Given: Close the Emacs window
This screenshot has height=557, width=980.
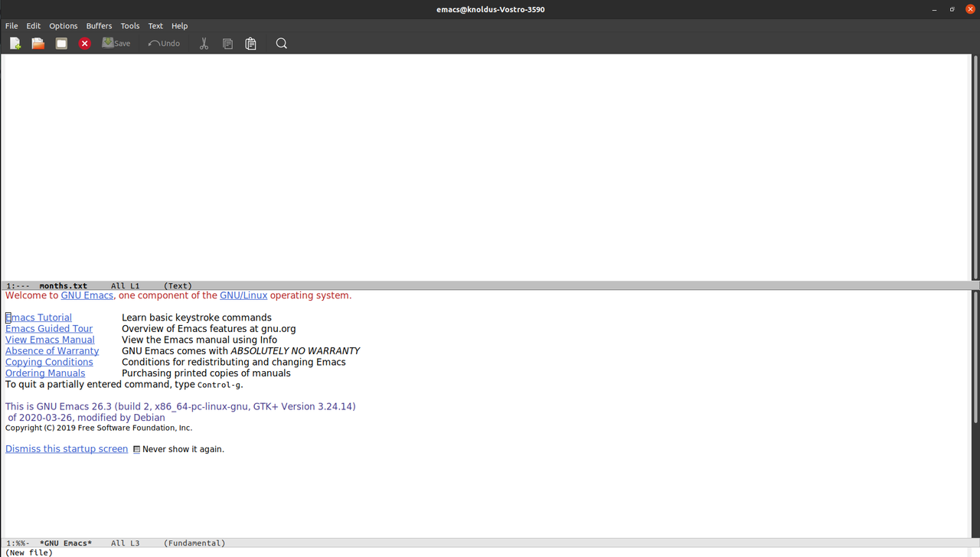Looking at the screenshot, I should click(x=970, y=9).
